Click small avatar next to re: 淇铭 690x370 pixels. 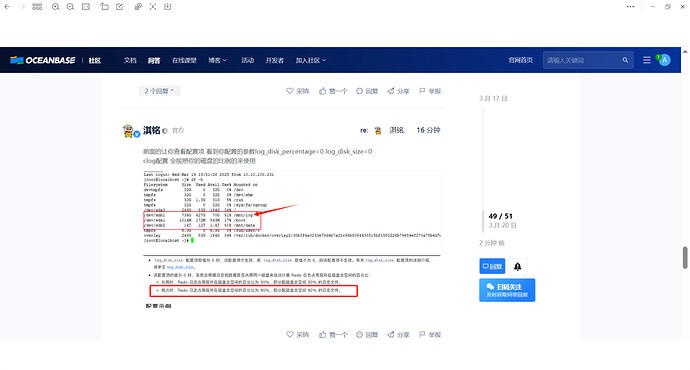[378, 130]
